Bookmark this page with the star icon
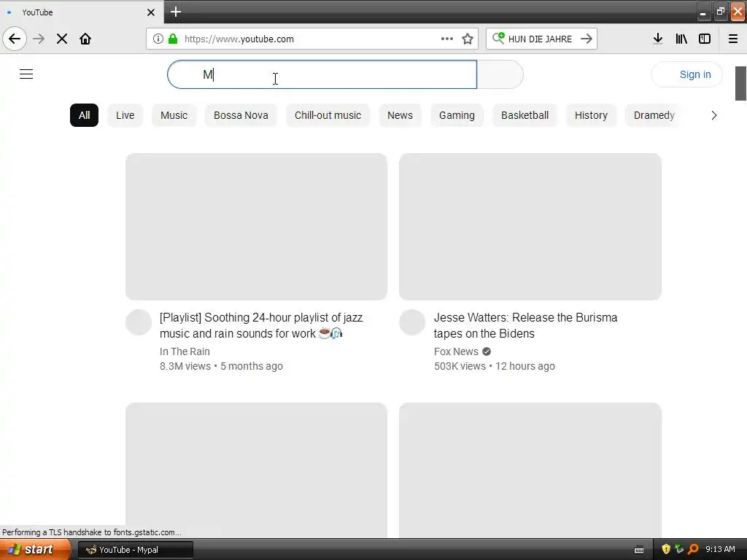 coord(468,39)
